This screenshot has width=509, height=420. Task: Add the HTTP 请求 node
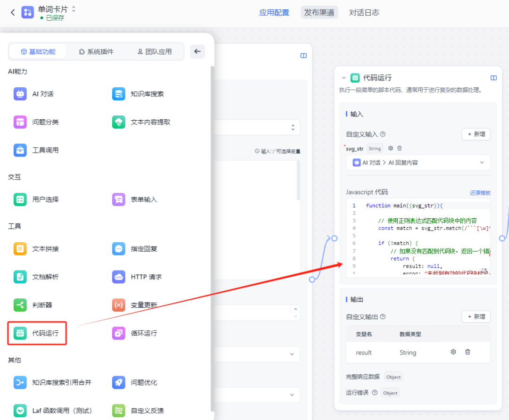point(137,277)
